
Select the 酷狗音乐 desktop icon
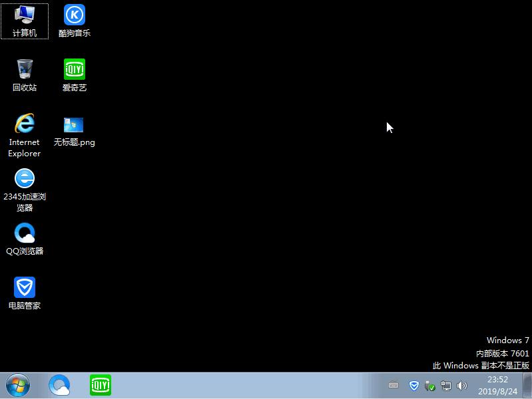point(75,21)
